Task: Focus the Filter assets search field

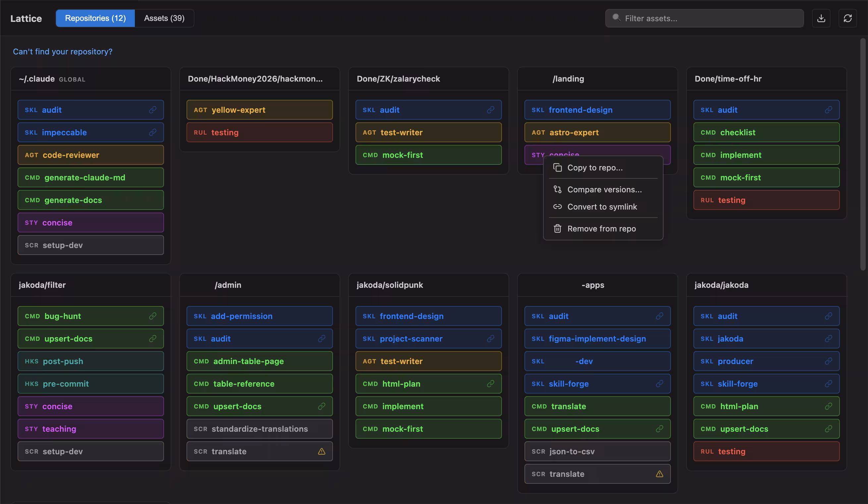Action: click(704, 18)
